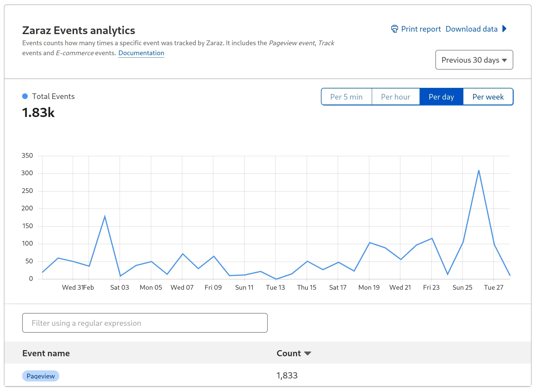
Task: Click the blue legend dot for Total Events
Action: point(25,96)
